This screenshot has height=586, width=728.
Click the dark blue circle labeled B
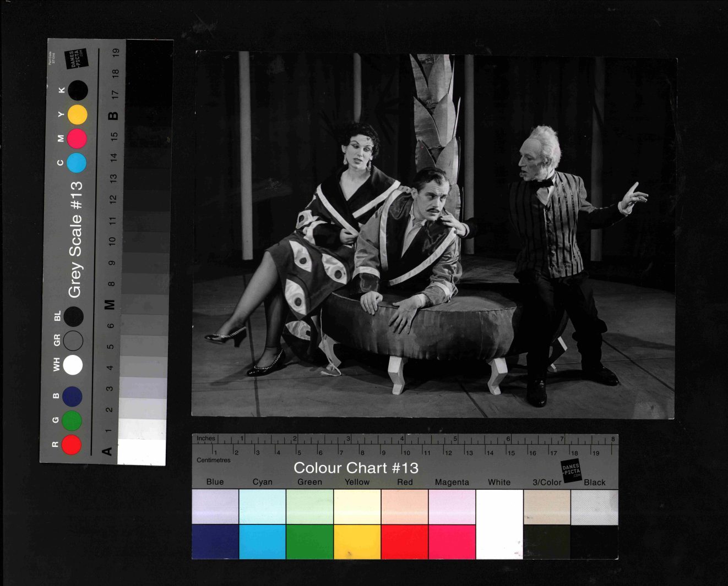coord(72,396)
